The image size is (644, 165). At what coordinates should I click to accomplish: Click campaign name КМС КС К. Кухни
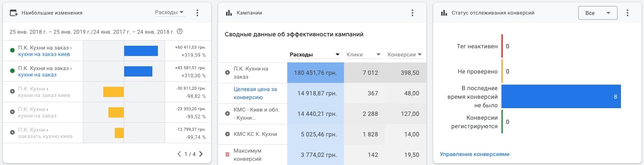(255, 134)
